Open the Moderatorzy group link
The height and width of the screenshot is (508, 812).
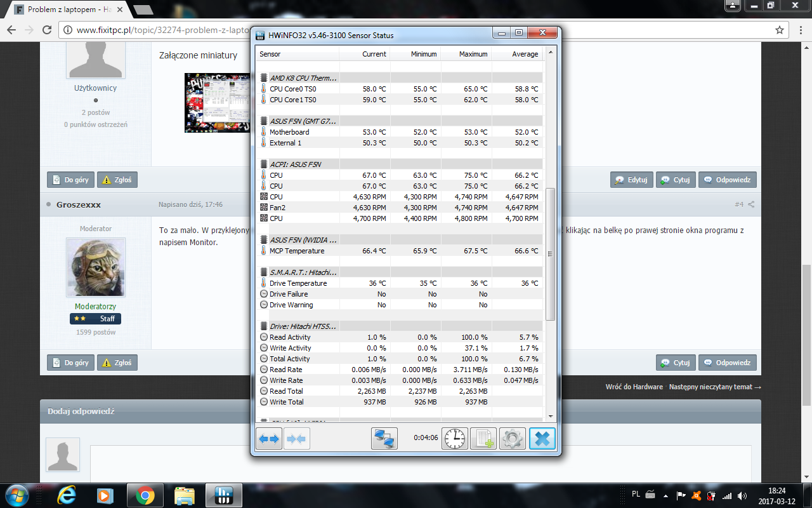pyautogui.click(x=95, y=306)
